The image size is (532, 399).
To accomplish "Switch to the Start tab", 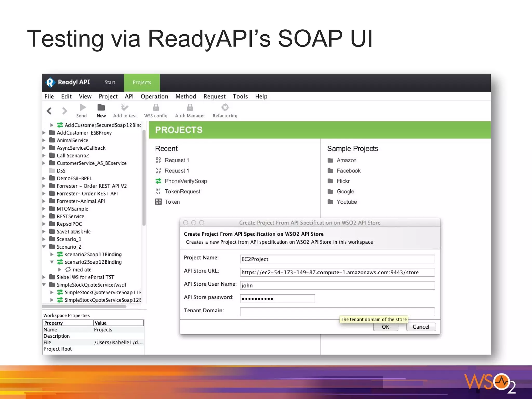I will click(x=110, y=82).
